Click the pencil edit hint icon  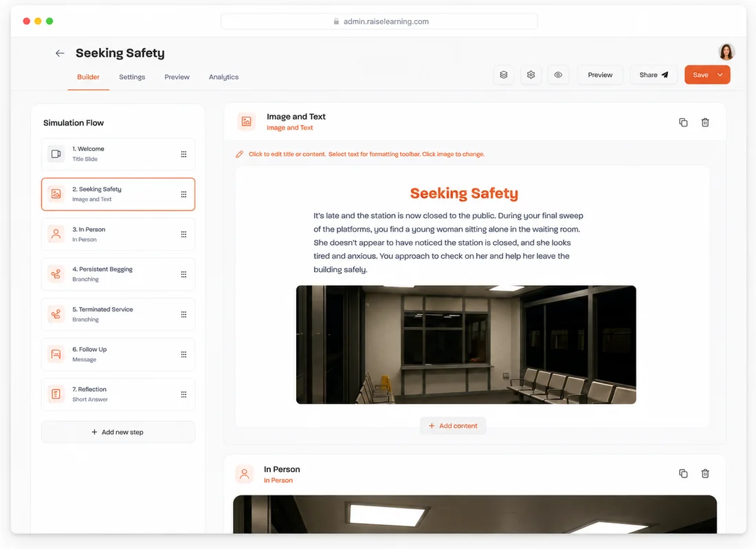coord(240,154)
